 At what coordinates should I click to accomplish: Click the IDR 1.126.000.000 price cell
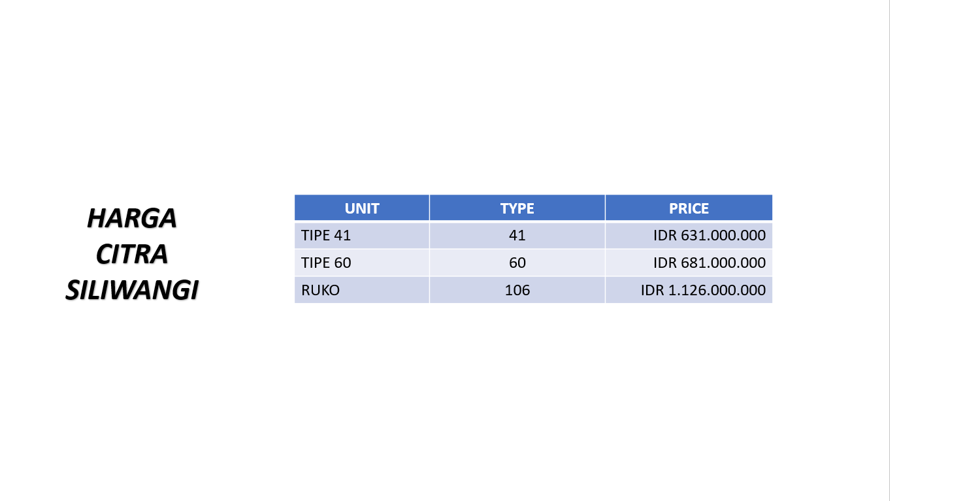click(x=689, y=290)
